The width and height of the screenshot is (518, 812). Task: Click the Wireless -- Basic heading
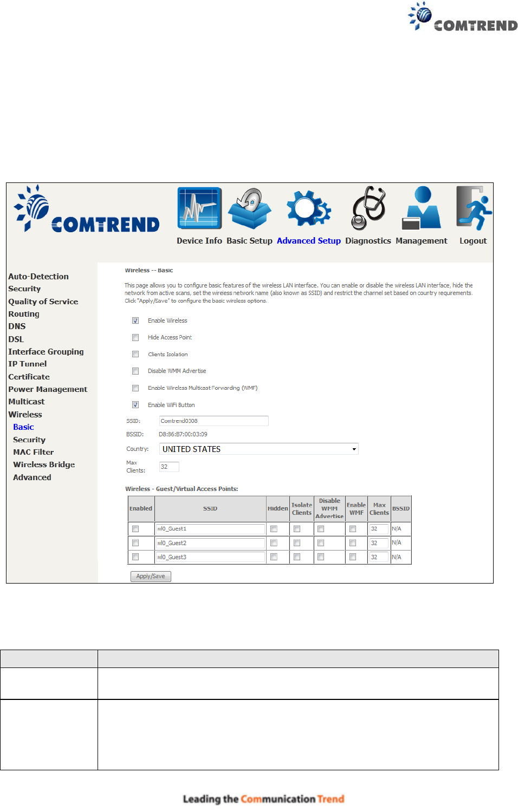(149, 270)
